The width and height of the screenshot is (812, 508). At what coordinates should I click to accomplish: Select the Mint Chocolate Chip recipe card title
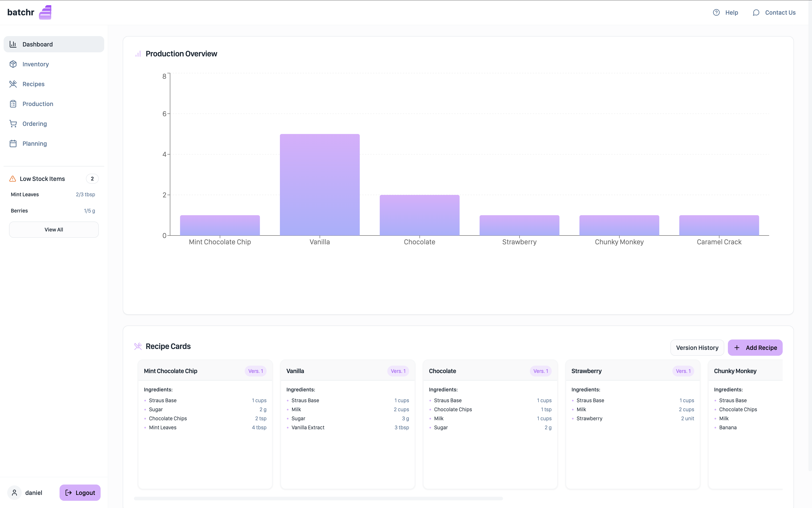[x=170, y=371]
